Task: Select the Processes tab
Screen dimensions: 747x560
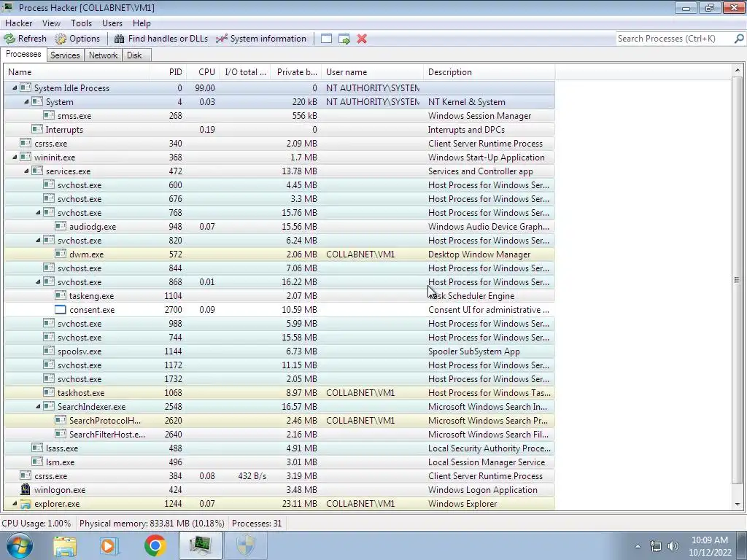Action: coord(23,54)
